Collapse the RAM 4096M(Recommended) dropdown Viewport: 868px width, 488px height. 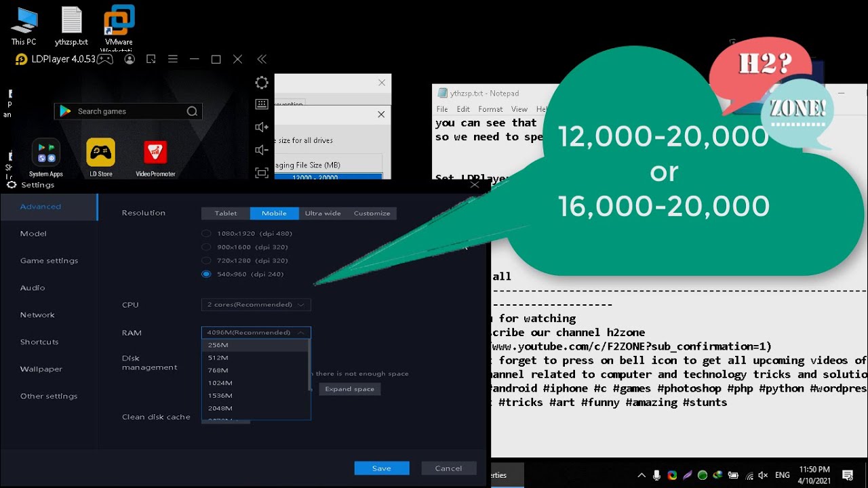256,332
